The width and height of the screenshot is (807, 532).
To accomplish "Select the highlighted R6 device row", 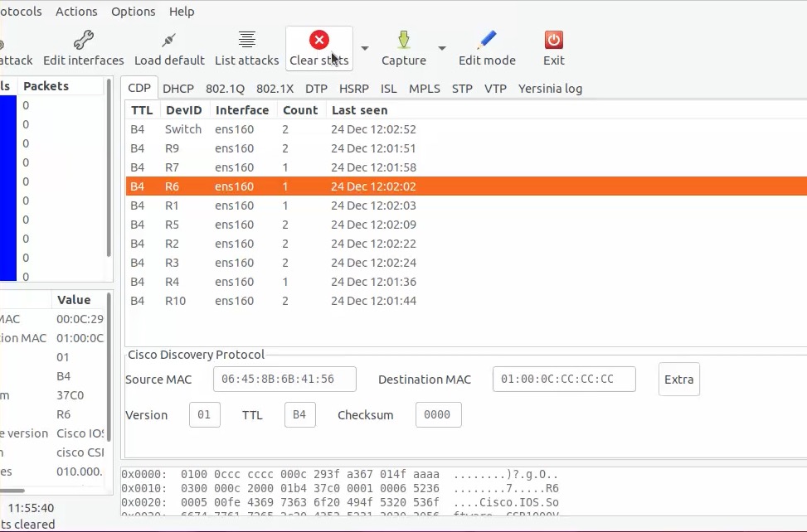I will (x=466, y=186).
